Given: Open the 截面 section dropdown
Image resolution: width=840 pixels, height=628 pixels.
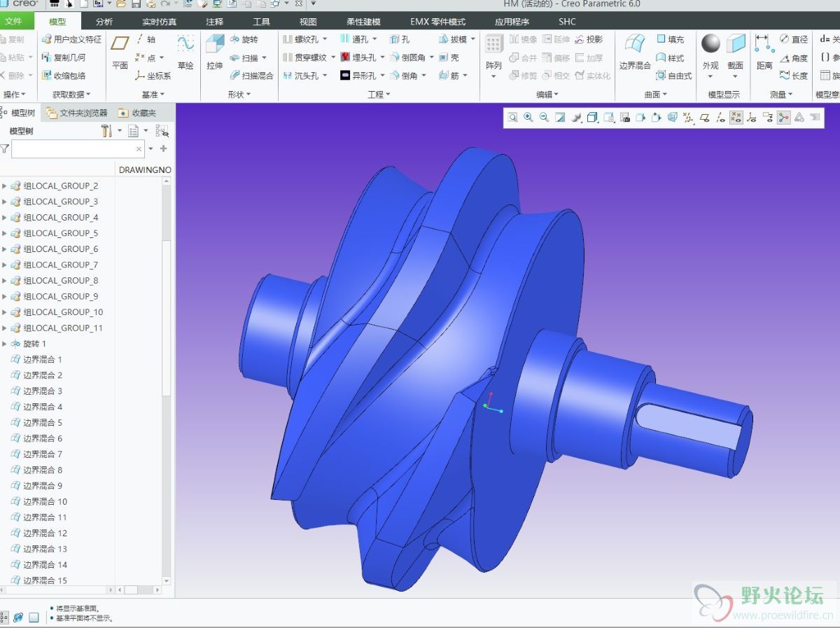Looking at the screenshot, I should tap(735, 76).
